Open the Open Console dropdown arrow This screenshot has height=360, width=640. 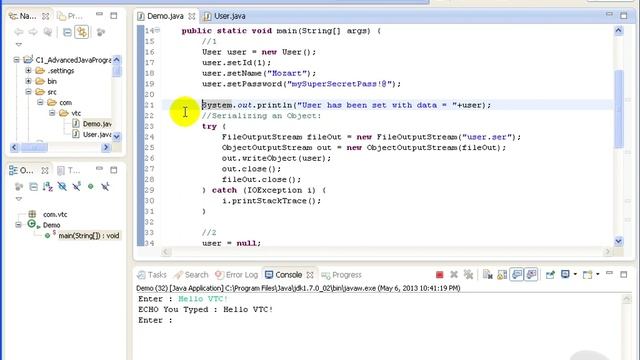(598, 274)
